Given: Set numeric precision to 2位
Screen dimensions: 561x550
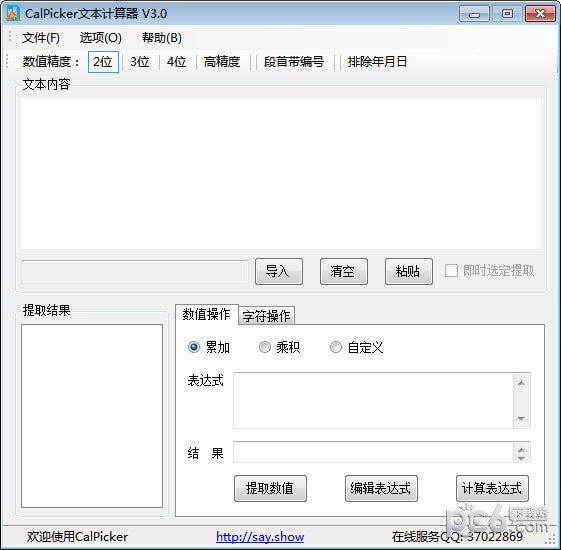Looking at the screenshot, I should [x=103, y=62].
